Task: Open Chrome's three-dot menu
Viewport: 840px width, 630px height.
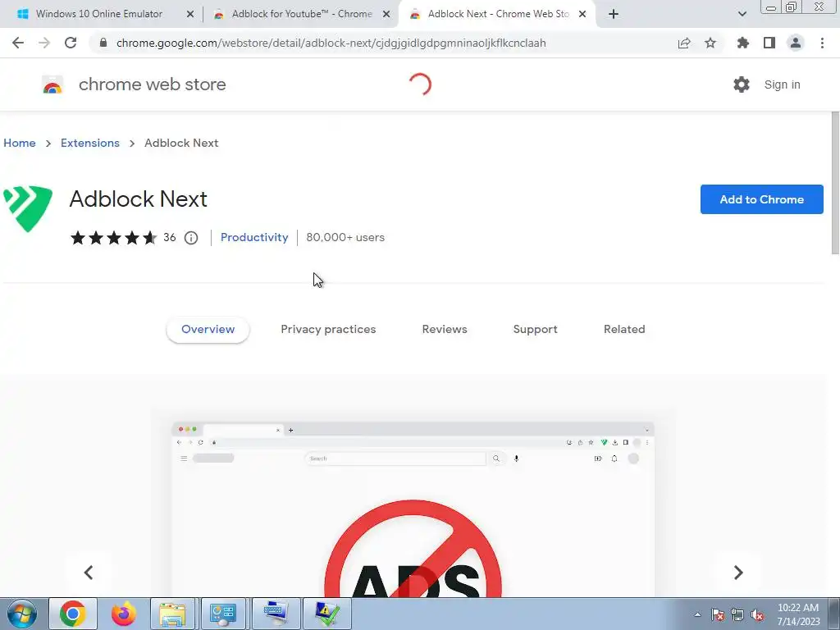Action: coord(822,43)
